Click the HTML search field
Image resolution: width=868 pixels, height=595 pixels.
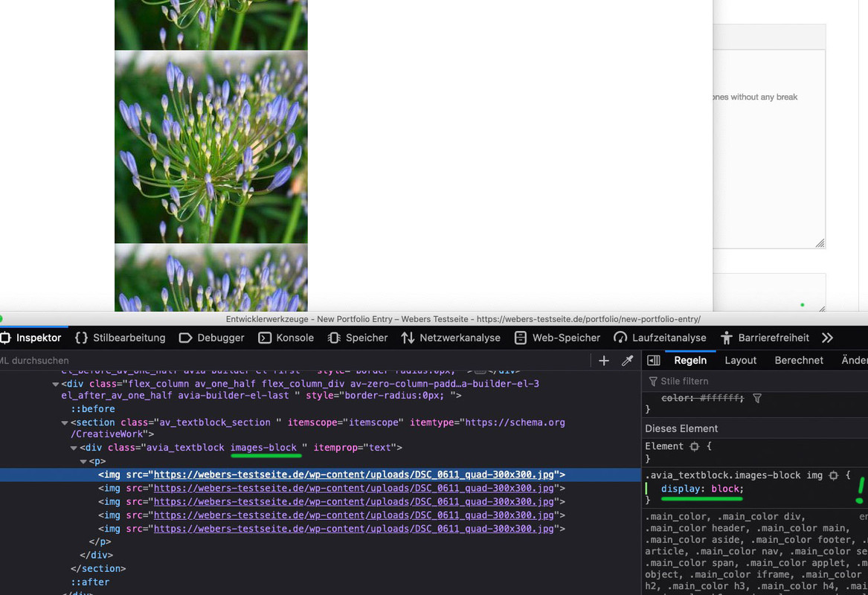(x=293, y=360)
